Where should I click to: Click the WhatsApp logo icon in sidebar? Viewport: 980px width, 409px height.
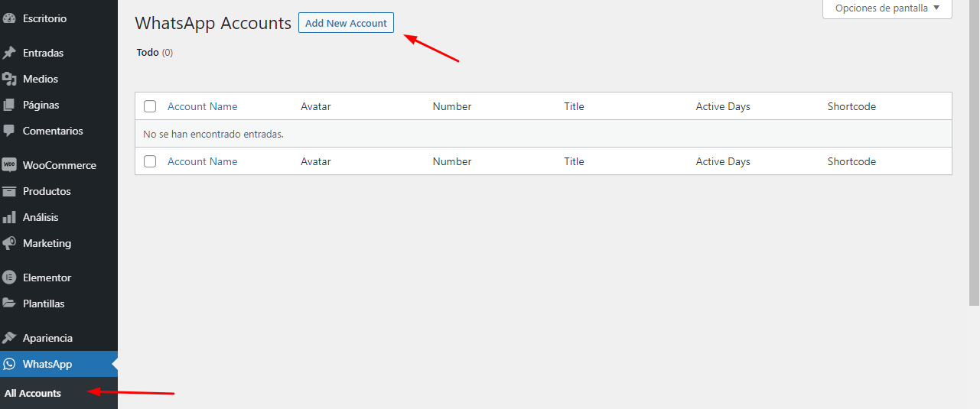[x=9, y=364]
